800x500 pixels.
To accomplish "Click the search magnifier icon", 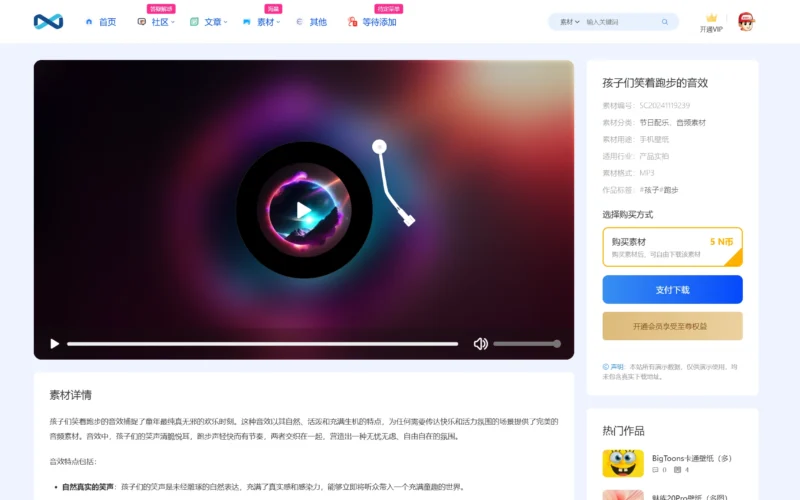I will (665, 22).
